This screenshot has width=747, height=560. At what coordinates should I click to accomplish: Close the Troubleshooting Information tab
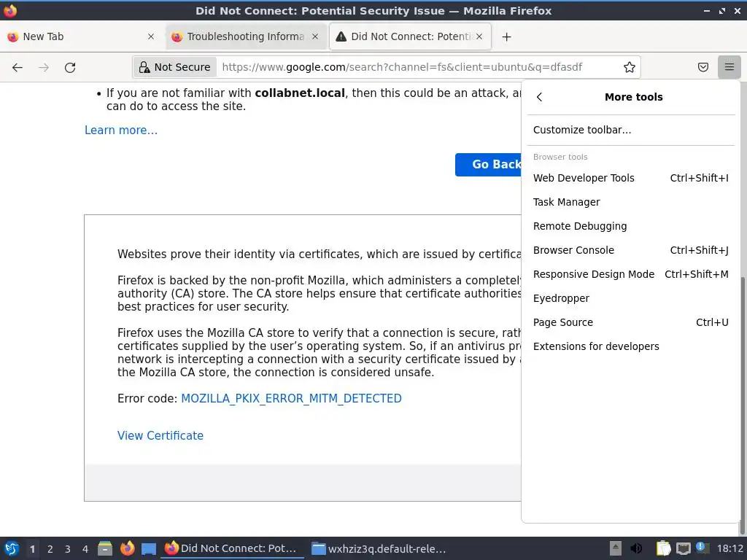pyautogui.click(x=315, y=36)
